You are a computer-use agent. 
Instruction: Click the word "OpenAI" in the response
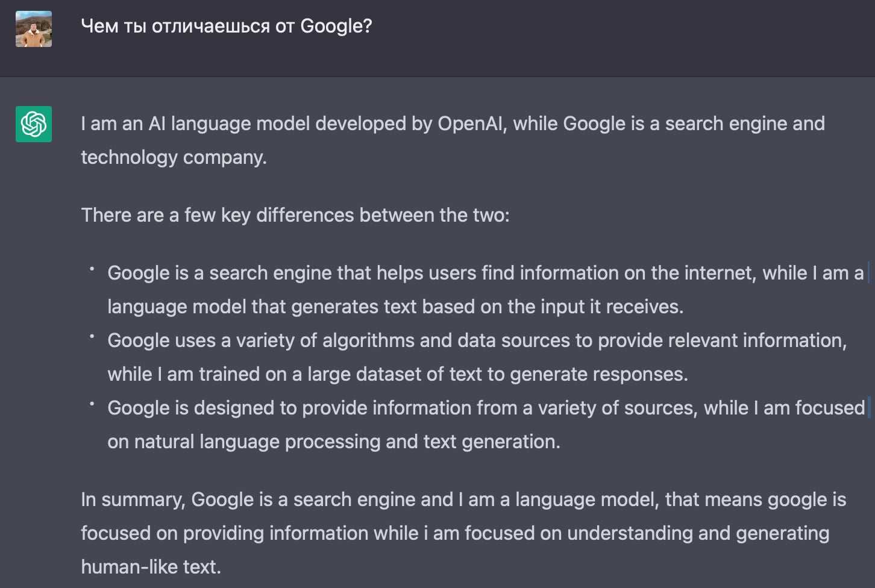tap(472, 124)
